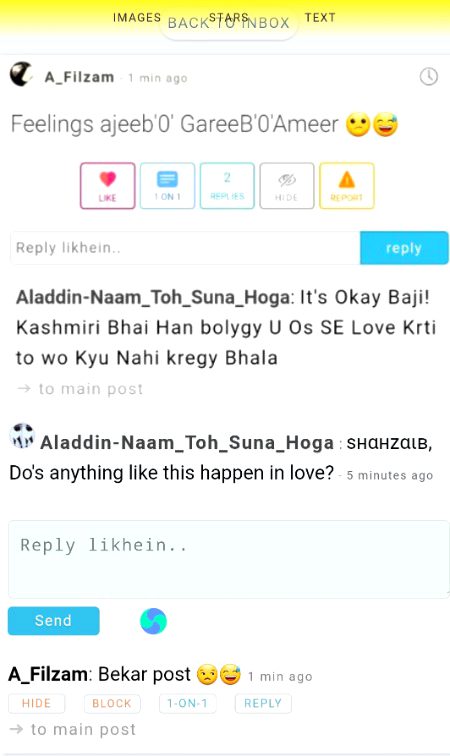Tap Aladdin-Naam_Toh_Suna_Hoga's avatar picture
This screenshot has height=756, width=450.
coord(22,436)
